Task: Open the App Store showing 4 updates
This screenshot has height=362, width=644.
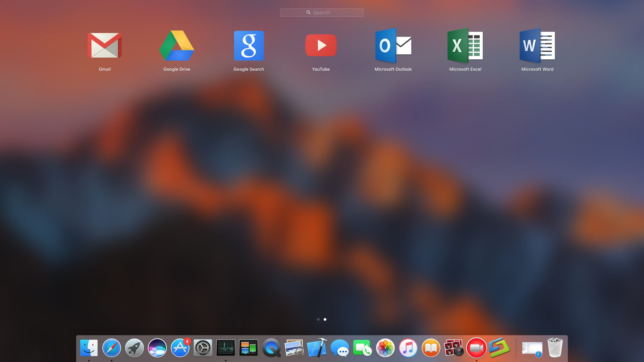Action: pyautogui.click(x=180, y=348)
